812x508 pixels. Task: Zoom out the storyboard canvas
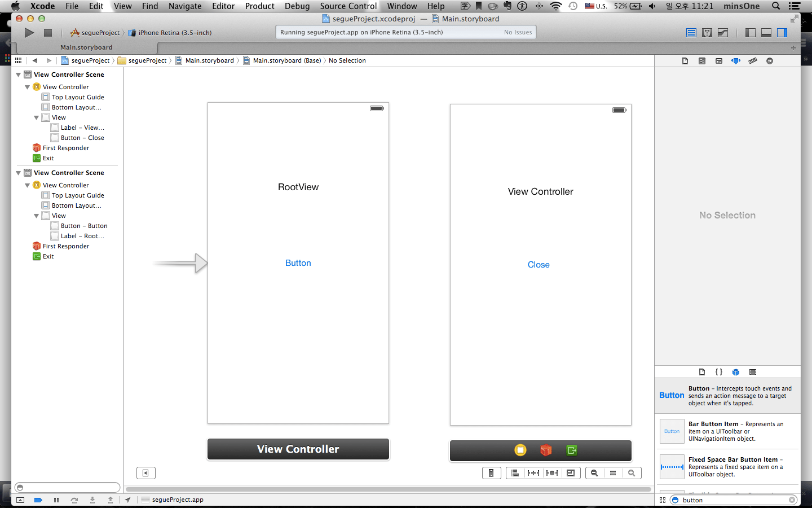point(594,473)
